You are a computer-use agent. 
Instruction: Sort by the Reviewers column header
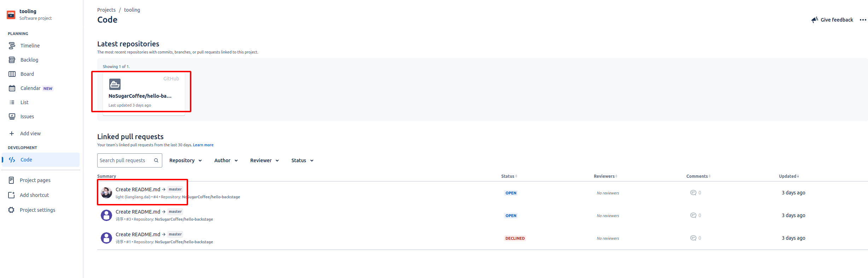(x=605, y=176)
